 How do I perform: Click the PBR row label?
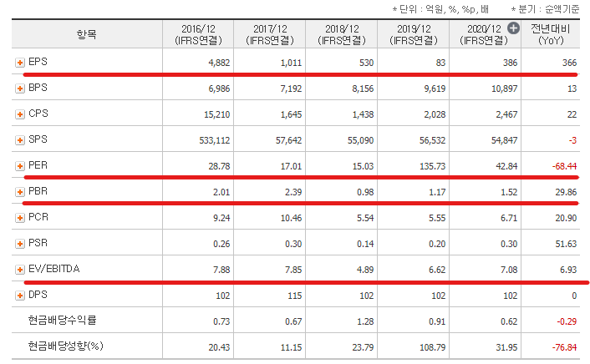pyautogui.click(x=38, y=191)
